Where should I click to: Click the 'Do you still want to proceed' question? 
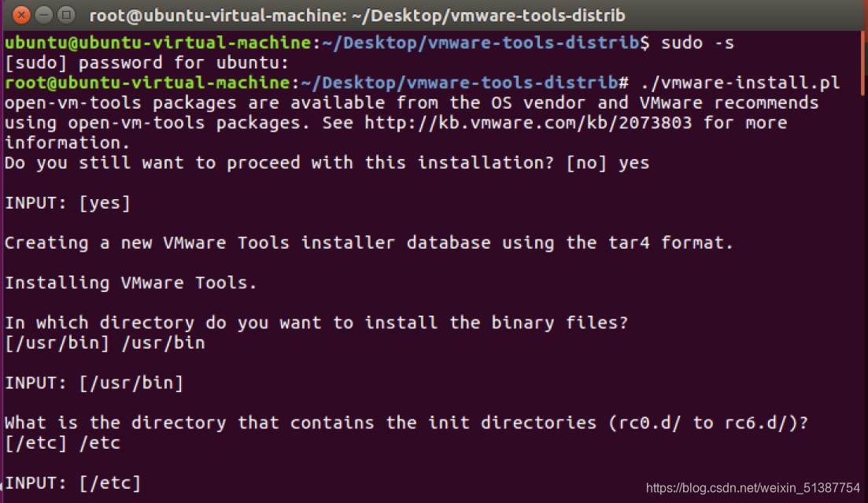pos(285,163)
